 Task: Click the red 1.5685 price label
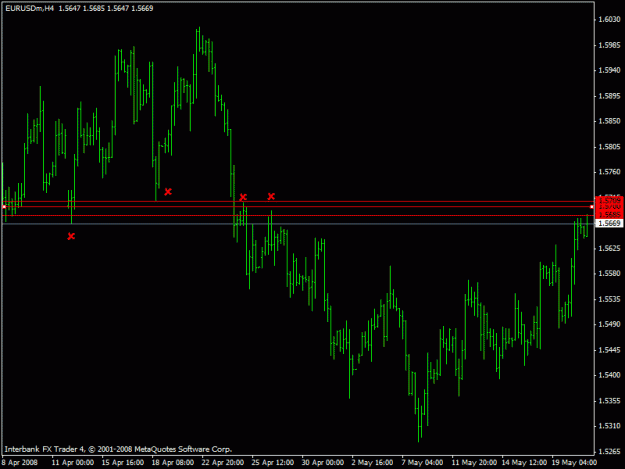click(609, 215)
